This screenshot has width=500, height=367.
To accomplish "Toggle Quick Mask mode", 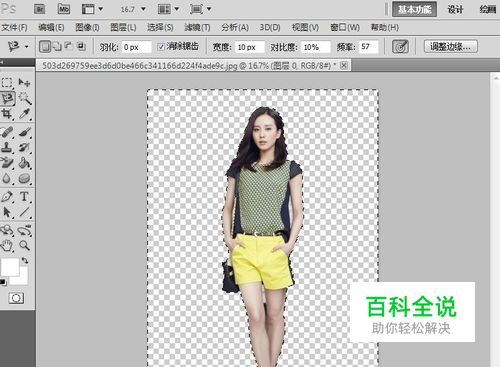I will [16, 298].
